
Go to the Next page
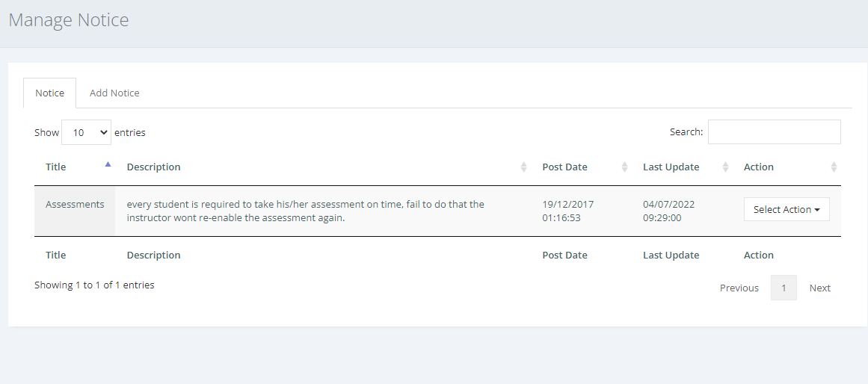(820, 288)
